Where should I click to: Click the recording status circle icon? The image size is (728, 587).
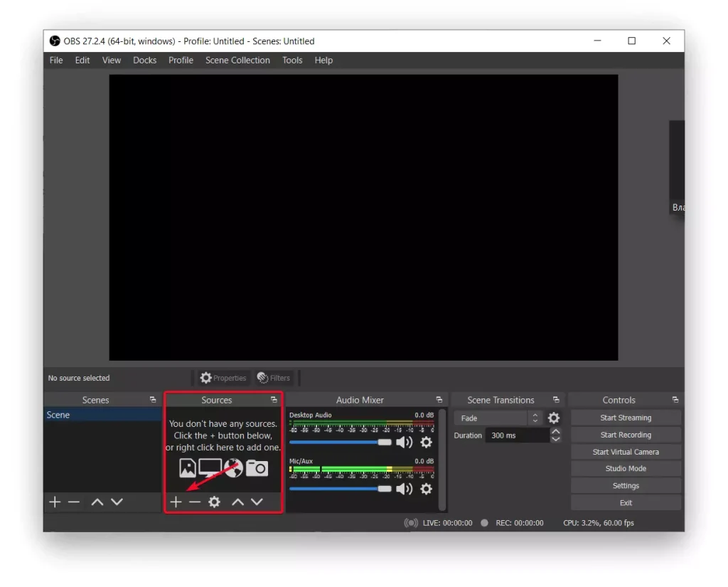pyautogui.click(x=484, y=523)
